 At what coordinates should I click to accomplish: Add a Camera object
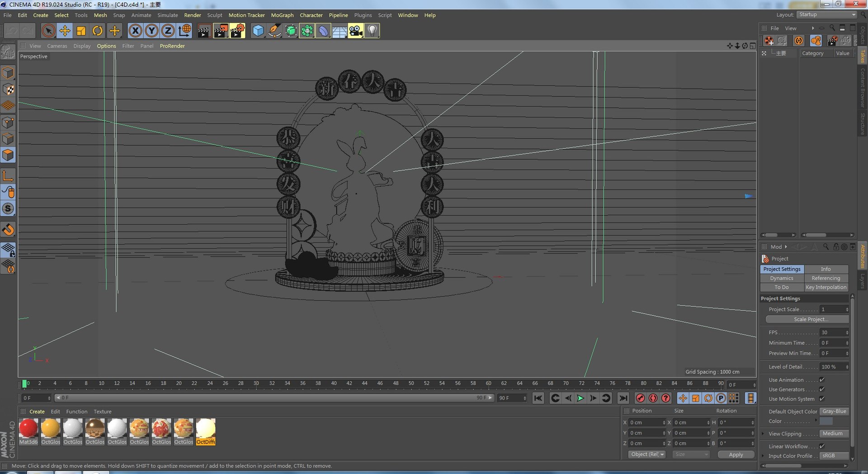[x=356, y=31]
